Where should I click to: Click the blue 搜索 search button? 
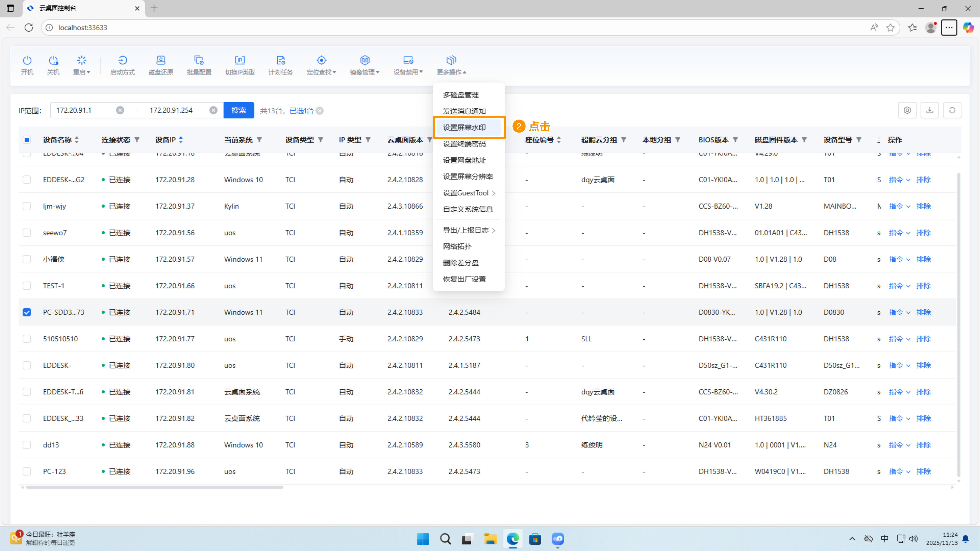(x=239, y=110)
